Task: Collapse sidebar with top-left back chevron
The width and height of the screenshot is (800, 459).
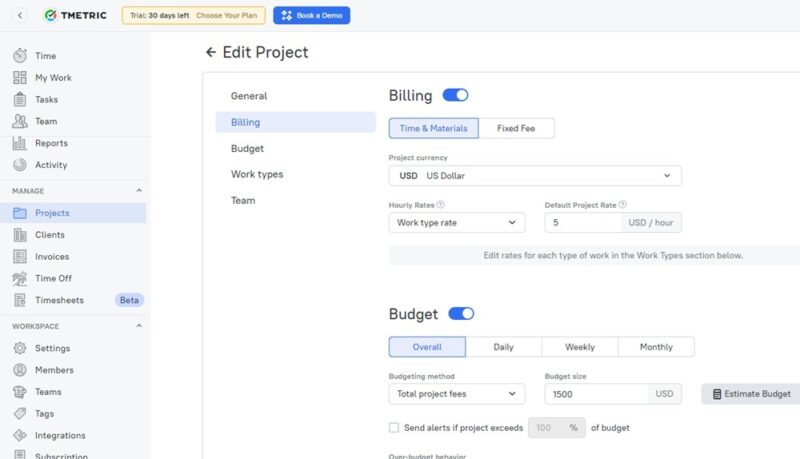Action: (x=20, y=15)
